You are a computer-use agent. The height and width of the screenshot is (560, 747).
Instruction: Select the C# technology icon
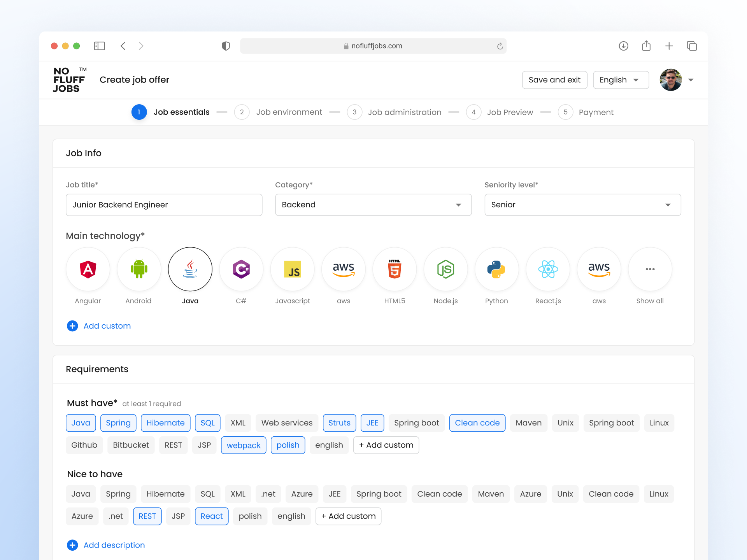tap(241, 269)
